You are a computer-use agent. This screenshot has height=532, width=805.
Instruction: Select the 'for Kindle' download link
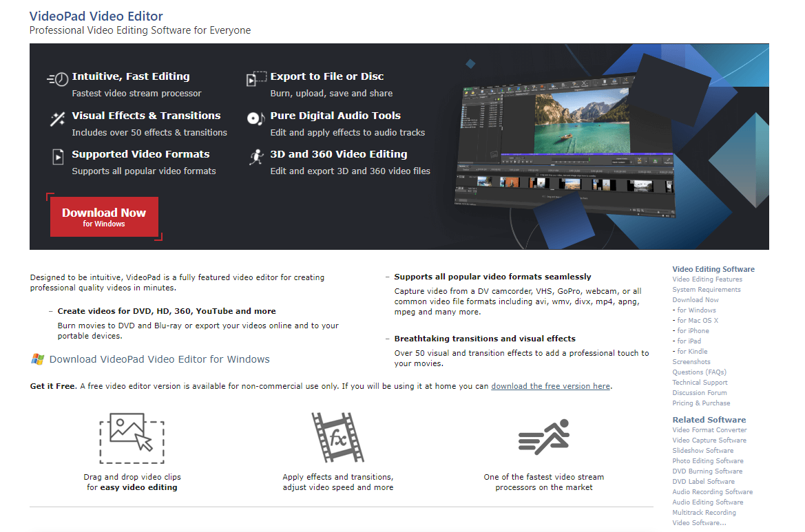692,351
